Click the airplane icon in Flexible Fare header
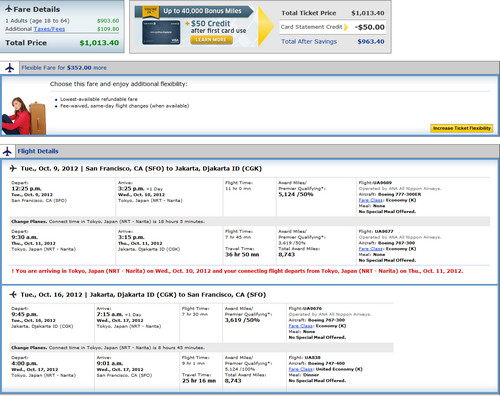This screenshot has height=396, width=500. click(10, 68)
